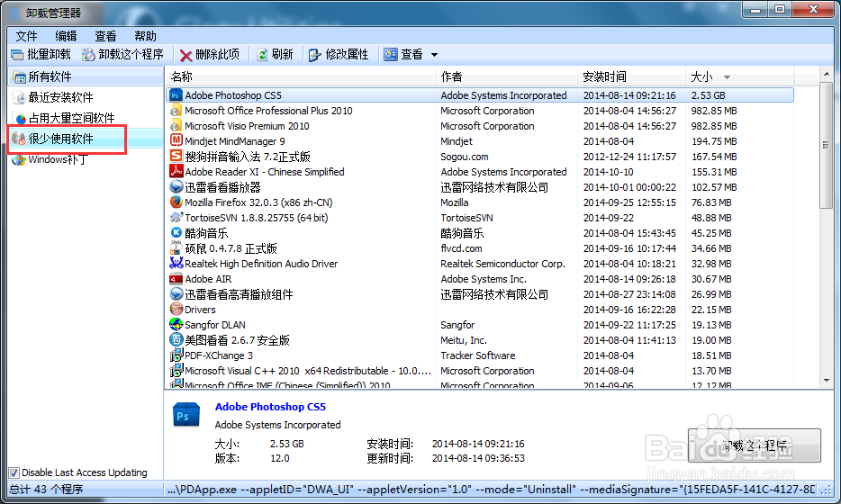
Task: Click the Microsoft Office Professional Plus icon
Action: (x=176, y=111)
